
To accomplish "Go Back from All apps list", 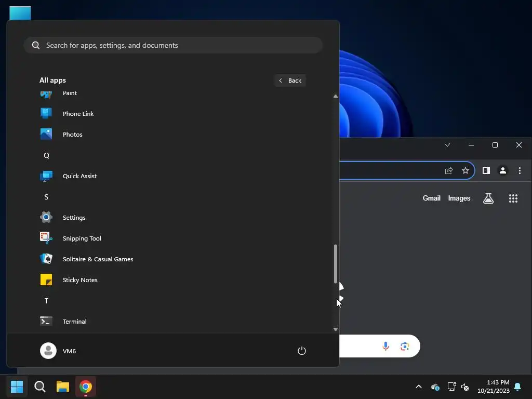I will (x=290, y=81).
